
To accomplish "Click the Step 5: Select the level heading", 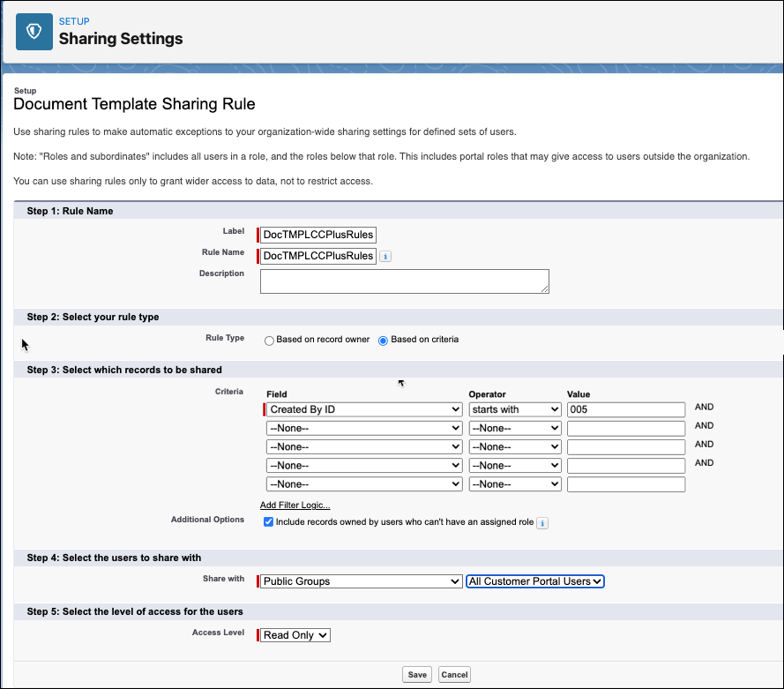I will pyautogui.click(x=135, y=611).
